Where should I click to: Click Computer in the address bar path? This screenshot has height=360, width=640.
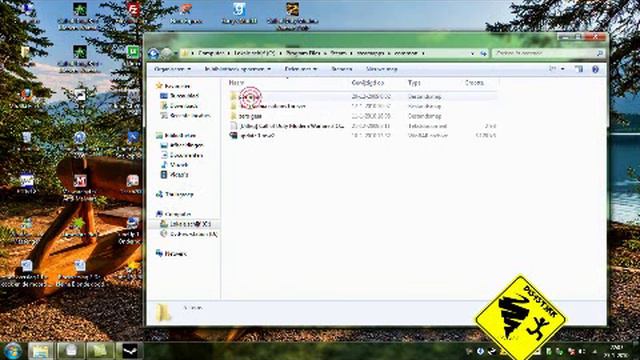point(211,53)
